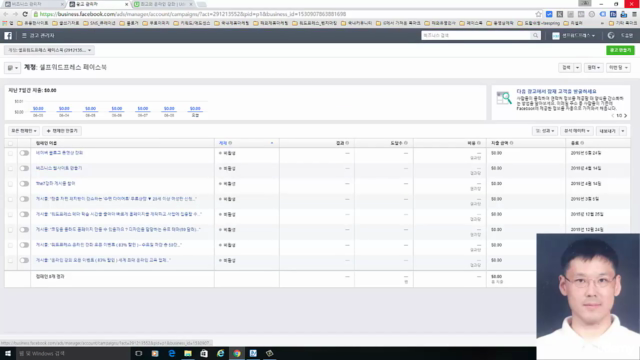Click the $0.00 chart value for 06-03
Image resolution: width=640 pixels, height=360 pixels.
[x=38, y=109]
